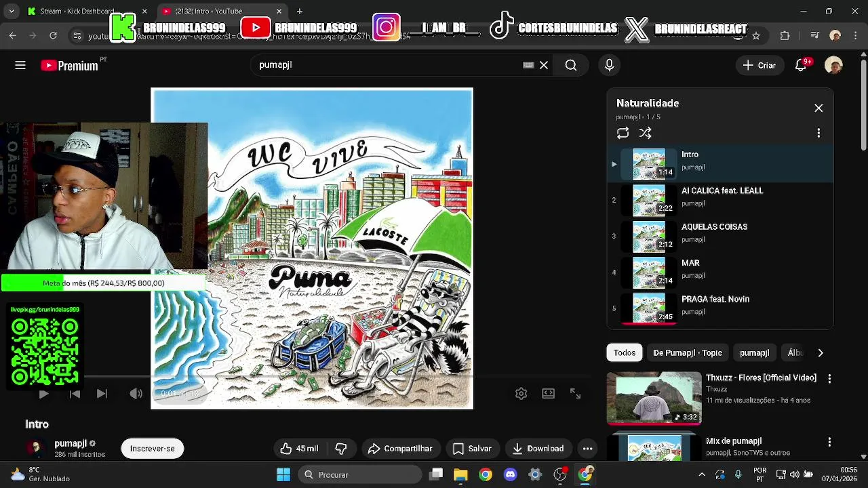Open OBS Studio from taskbar
The width and height of the screenshot is (868, 488).
point(560,474)
